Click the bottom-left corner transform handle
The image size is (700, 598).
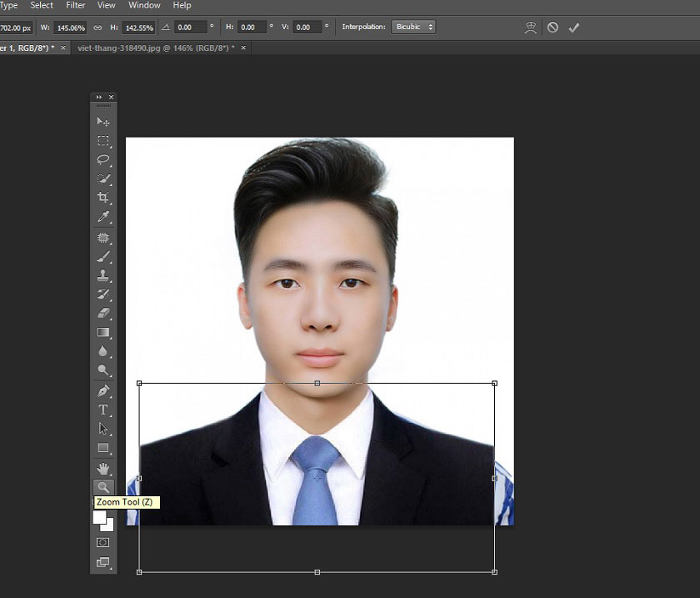coord(139,572)
